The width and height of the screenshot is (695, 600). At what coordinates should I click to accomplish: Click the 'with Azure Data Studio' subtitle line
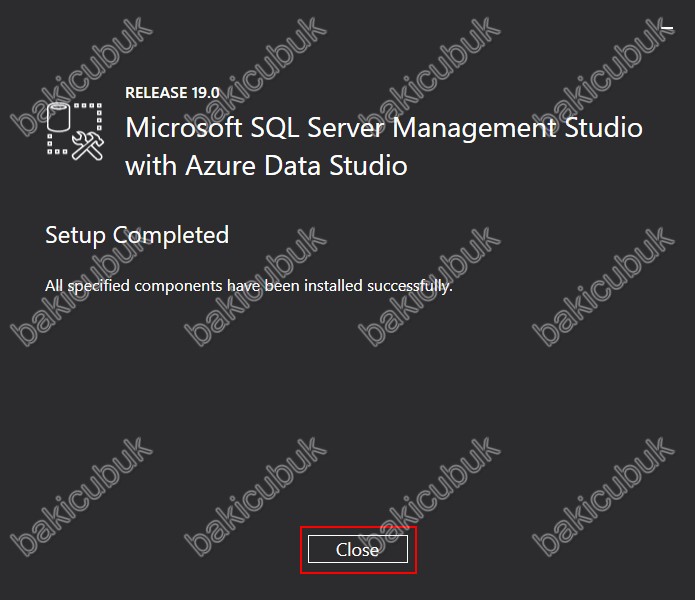tap(266, 166)
